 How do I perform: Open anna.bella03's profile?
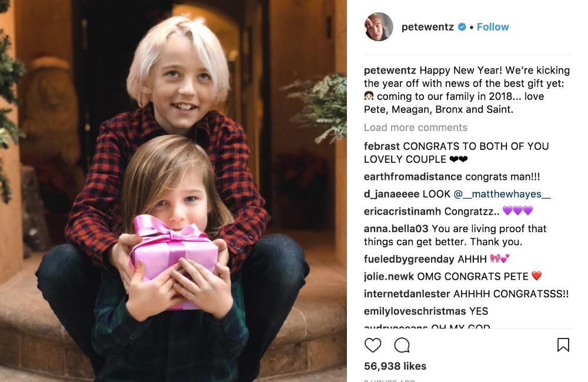[396, 229]
